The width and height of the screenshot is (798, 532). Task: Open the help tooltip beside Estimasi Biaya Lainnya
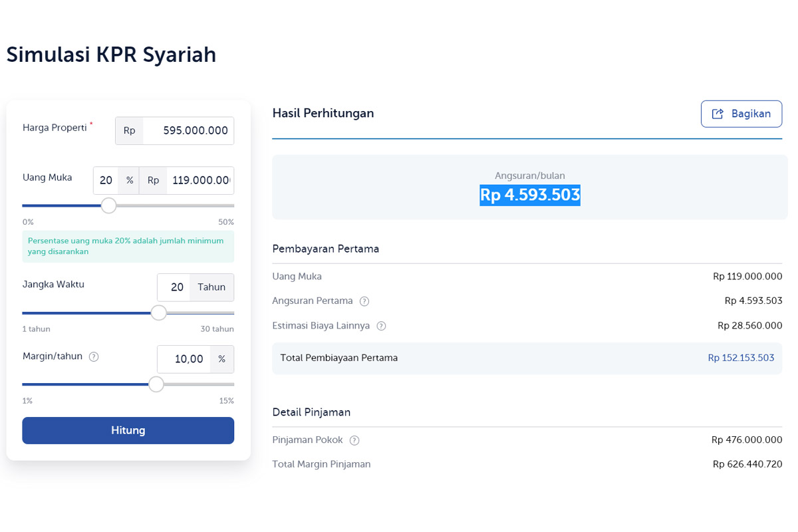[x=381, y=326]
